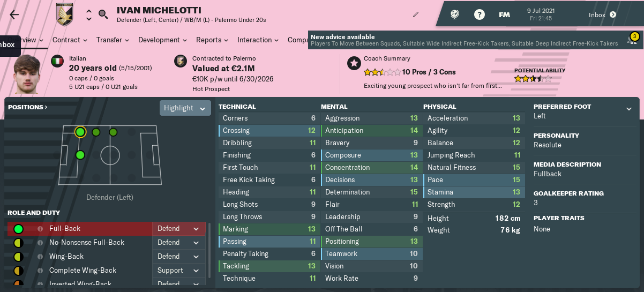This screenshot has height=292, width=644.
Task: Click the Coach Summary star icon
Action: click(x=354, y=64)
